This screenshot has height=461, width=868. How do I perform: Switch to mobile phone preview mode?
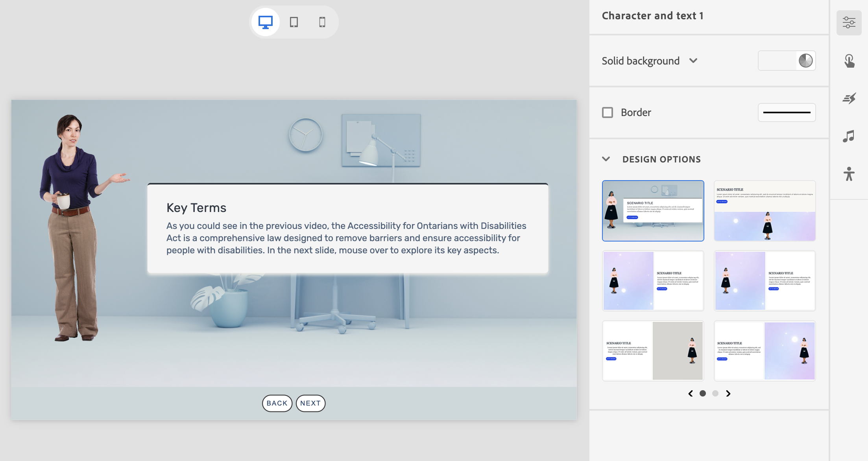tap(322, 22)
